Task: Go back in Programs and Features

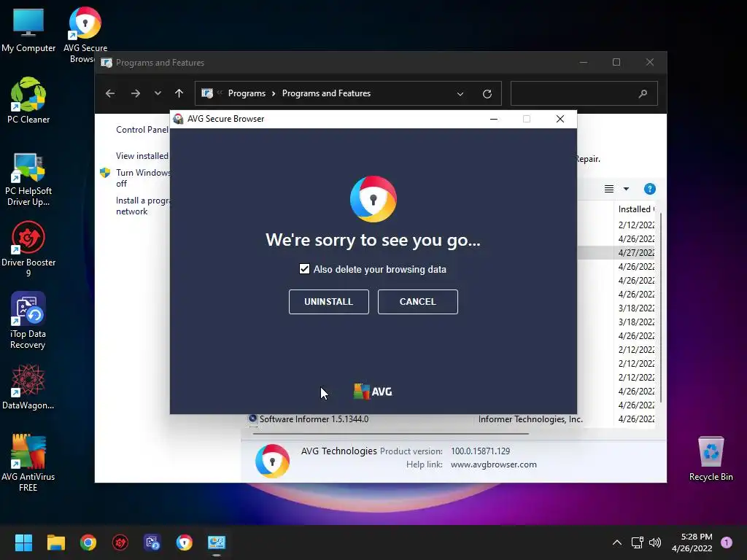Action: tap(110, 93)
